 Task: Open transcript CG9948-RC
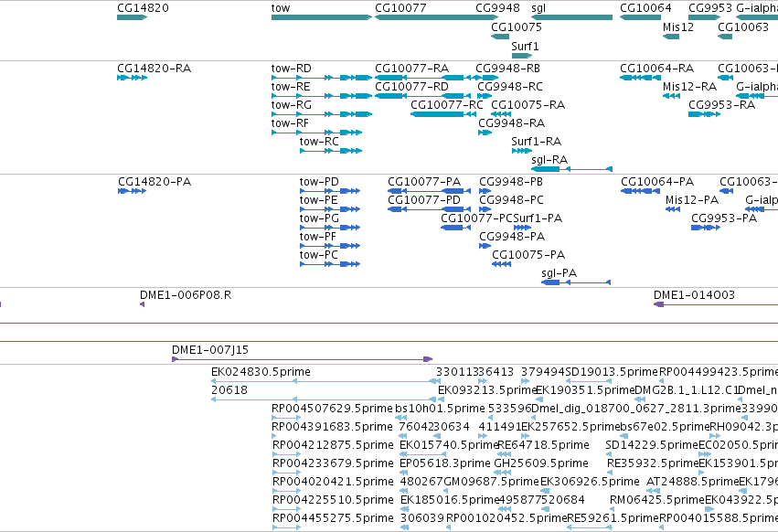tap(485, 96)
